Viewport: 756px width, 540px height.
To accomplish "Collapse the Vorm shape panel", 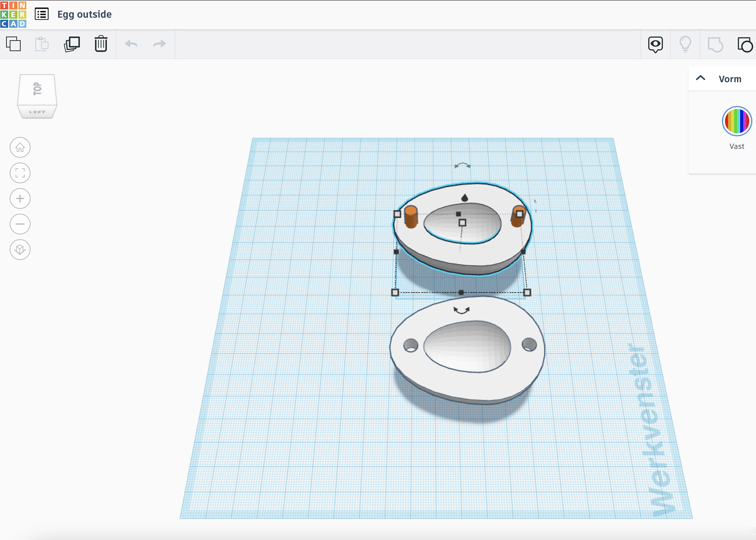I will click(700, 78).
